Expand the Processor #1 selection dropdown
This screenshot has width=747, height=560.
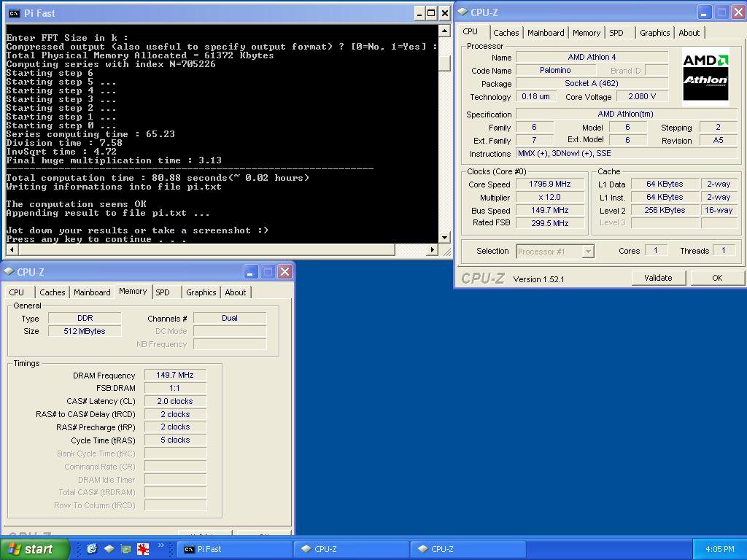tap(589, 252)
